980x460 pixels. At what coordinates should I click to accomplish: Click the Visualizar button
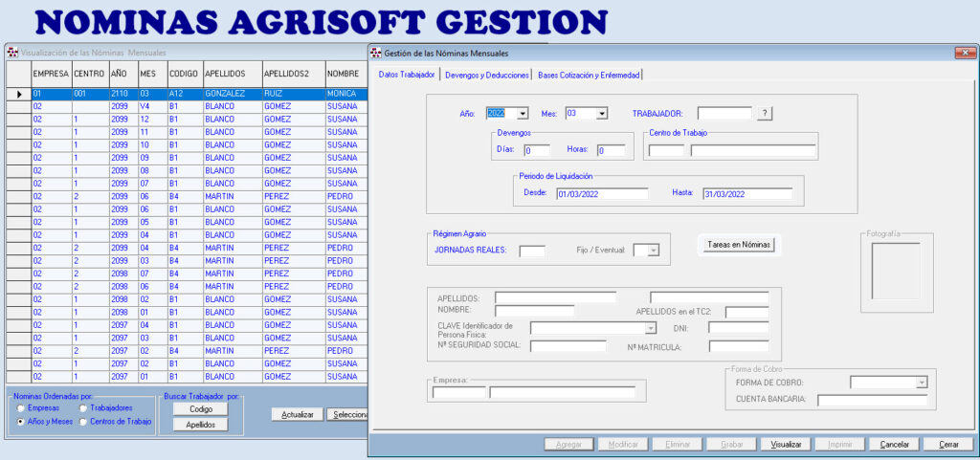(787, 445)
